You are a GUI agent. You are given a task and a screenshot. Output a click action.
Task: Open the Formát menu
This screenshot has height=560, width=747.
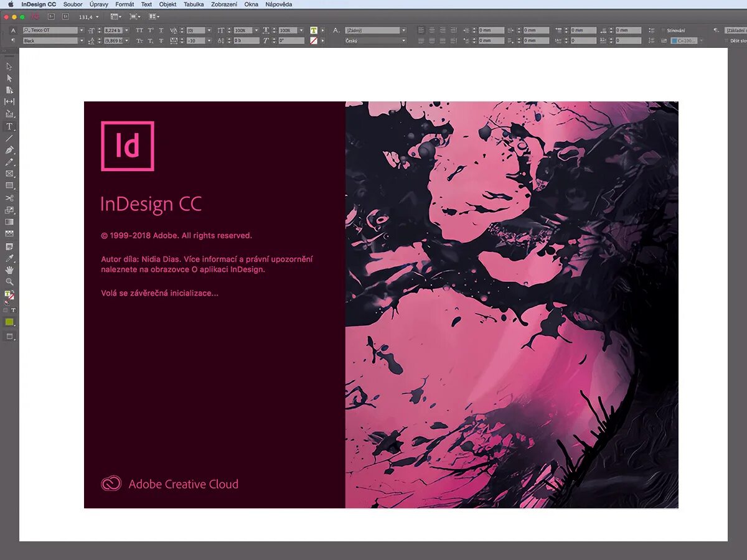(x=125, y=4)
